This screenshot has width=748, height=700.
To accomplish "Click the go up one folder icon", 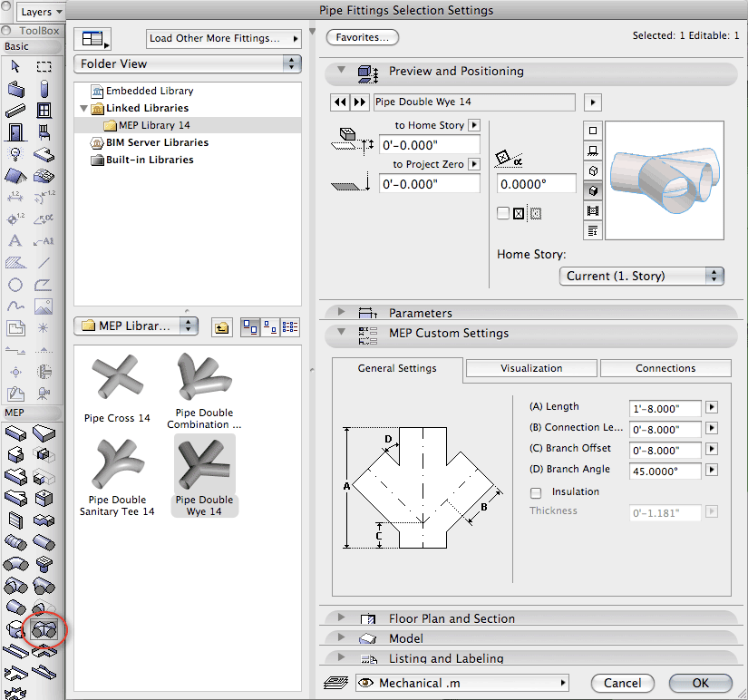I will coord(220,326).
